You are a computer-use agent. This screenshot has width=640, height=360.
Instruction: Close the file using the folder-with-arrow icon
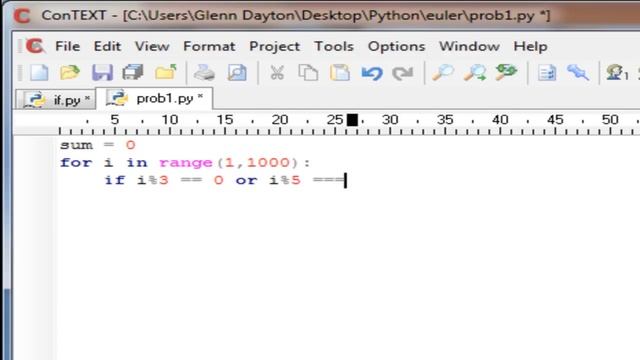pos(166,72)
